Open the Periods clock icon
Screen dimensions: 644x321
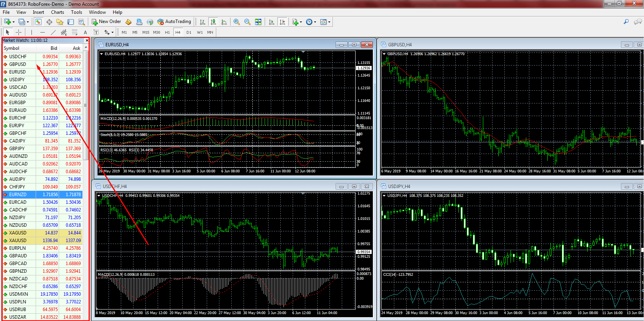309,22
